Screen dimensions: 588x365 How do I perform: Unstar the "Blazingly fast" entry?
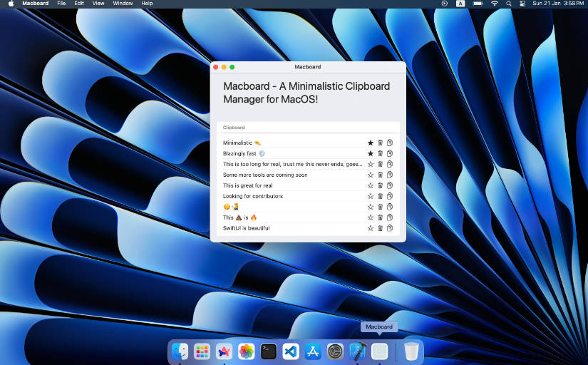[371, 153]
